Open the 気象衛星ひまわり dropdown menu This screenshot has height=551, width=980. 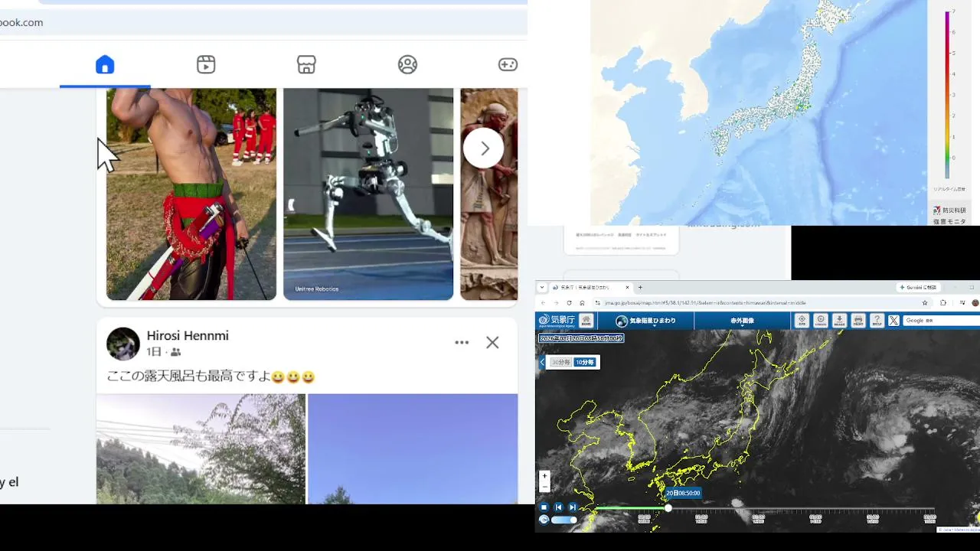point(646,321)
